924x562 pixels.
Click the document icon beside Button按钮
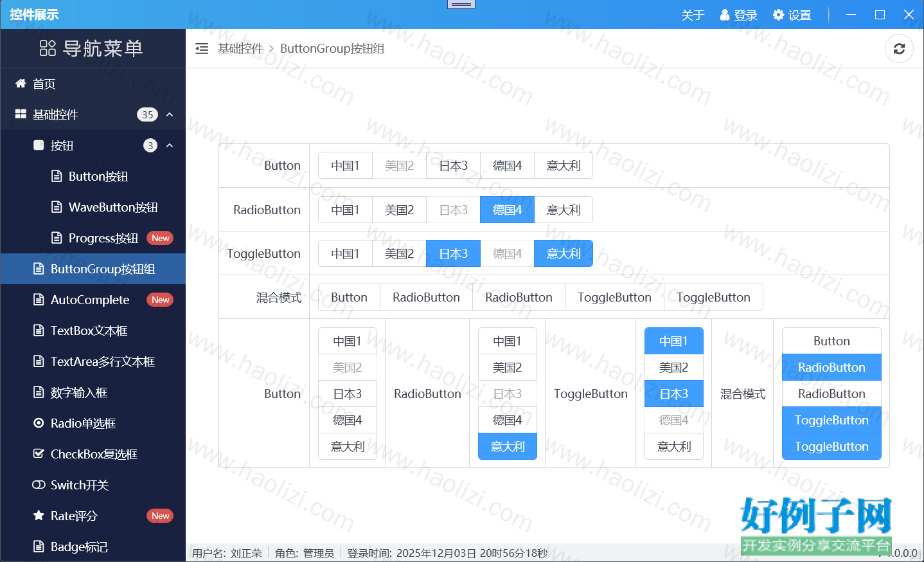[57, 176]
